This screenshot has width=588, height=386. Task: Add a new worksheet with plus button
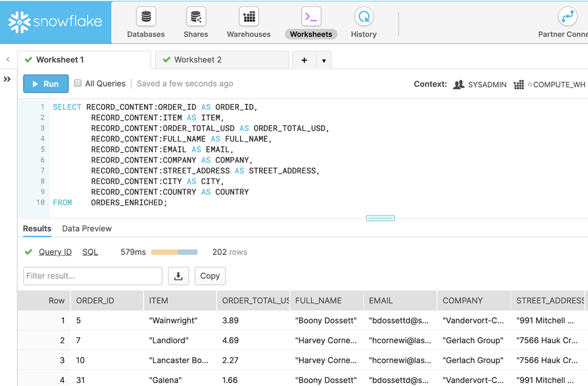click(x=304, y=60)
